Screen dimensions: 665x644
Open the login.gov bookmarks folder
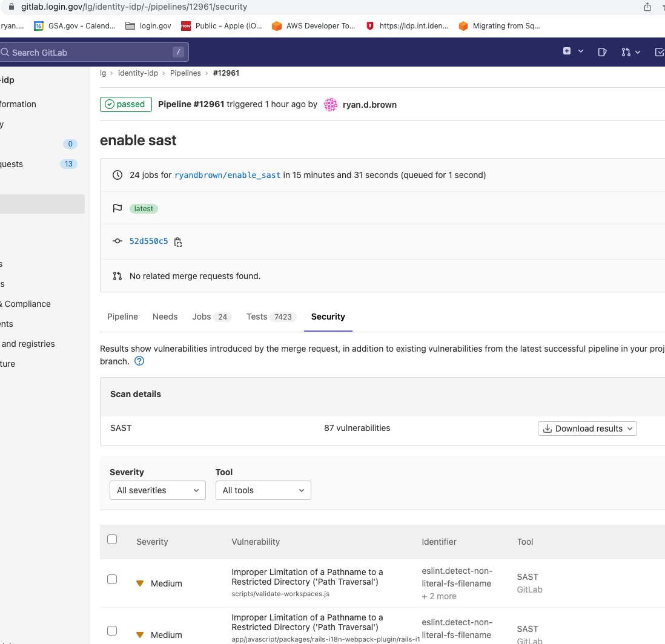click(148, 26)
